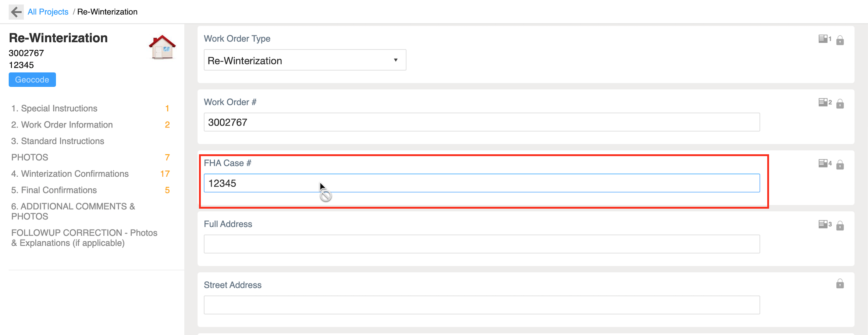Viewport: 868px width, 335px height.
Task: Open the All Projects breadcrumb link
Action: coord(48,11)
